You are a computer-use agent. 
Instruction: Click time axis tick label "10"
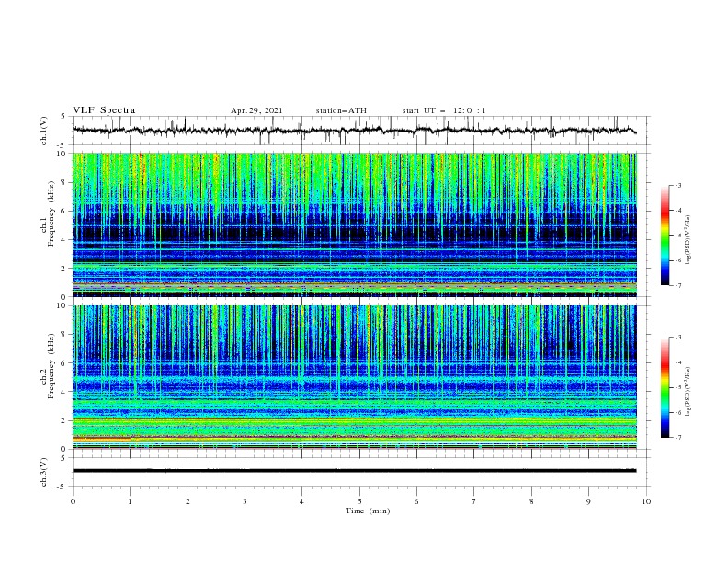click(646, 501)
